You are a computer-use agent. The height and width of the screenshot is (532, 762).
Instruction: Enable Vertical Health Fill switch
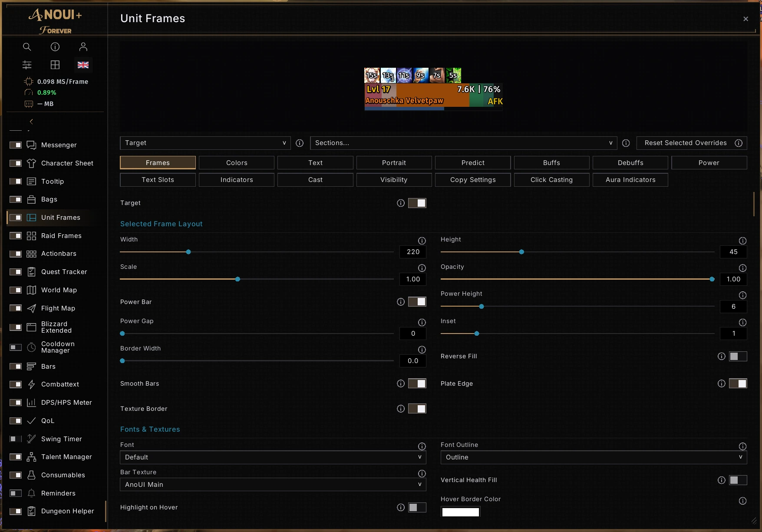tap(738, 480)
